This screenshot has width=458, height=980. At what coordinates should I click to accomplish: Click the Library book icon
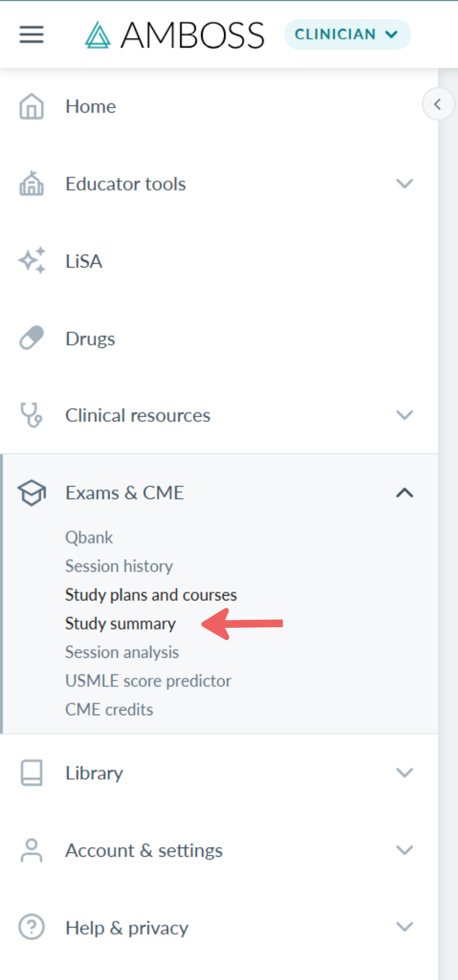pyautogui.click(x=32, y=773)
